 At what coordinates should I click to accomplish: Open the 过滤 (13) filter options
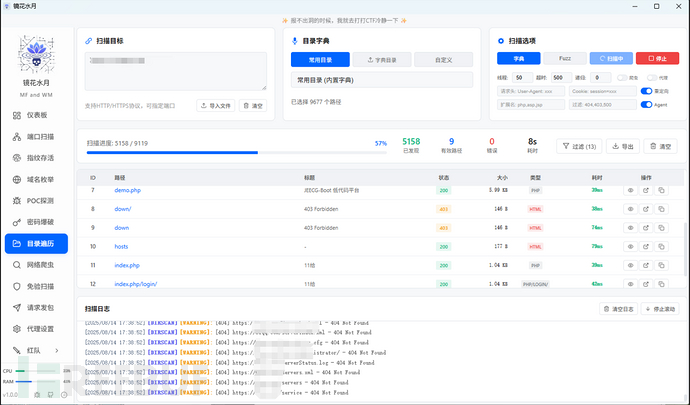coord(579,146)
